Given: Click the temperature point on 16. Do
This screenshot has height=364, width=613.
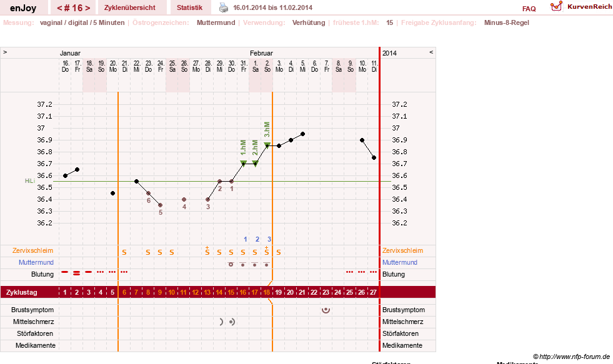Looking at the screenshot, I should (x=65, y=175).
